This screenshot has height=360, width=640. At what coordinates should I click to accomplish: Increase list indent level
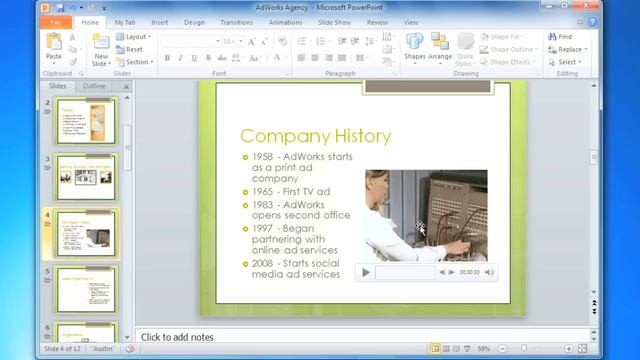(355, 41)
